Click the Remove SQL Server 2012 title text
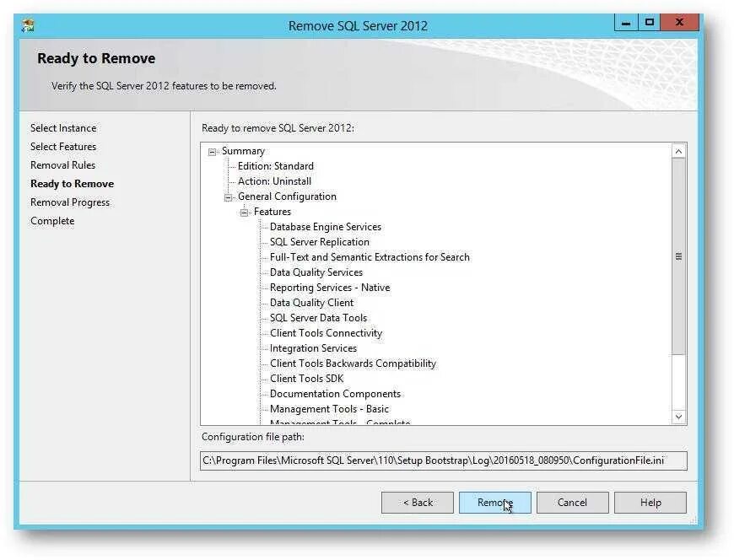Screen dimensions: 734x560 point(358,26)
